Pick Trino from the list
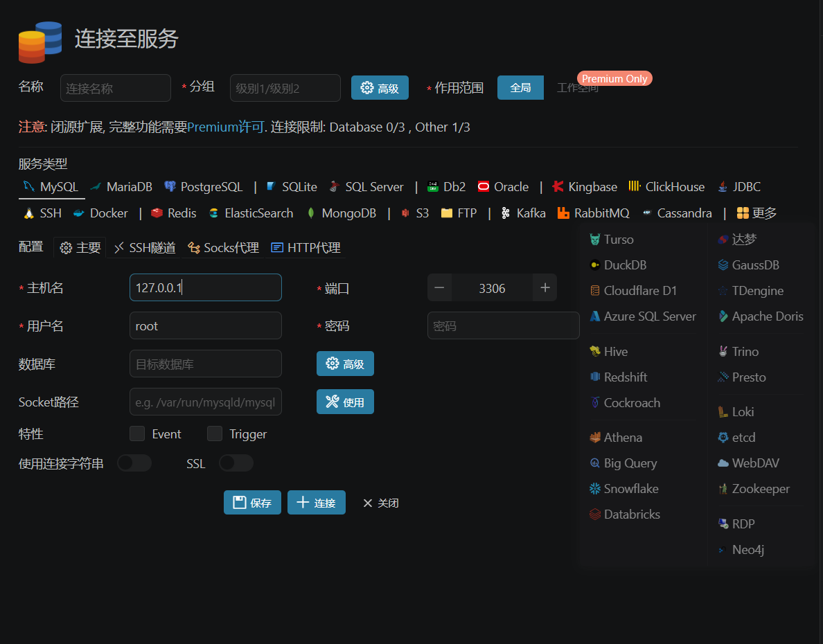This screenshot has width=823, height=644. tap(738, 352)
